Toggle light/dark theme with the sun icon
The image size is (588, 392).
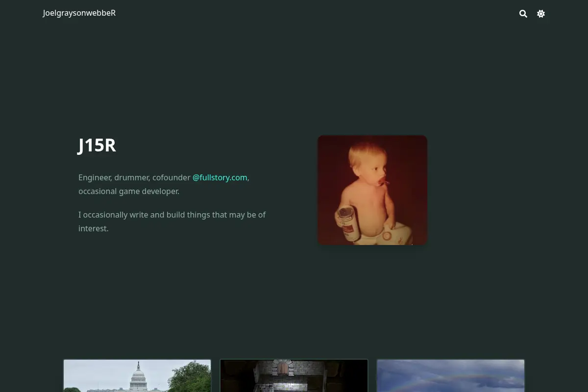click(x=541, y=14)
